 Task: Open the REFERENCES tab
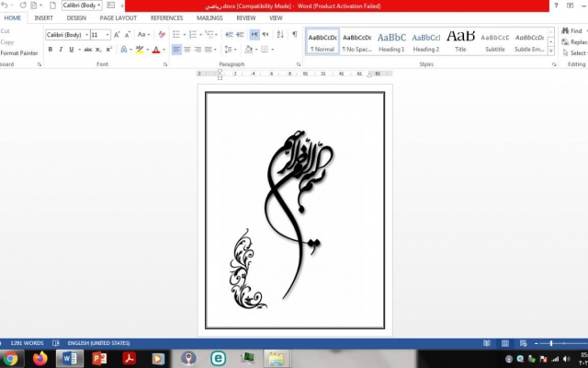(167, 18)
